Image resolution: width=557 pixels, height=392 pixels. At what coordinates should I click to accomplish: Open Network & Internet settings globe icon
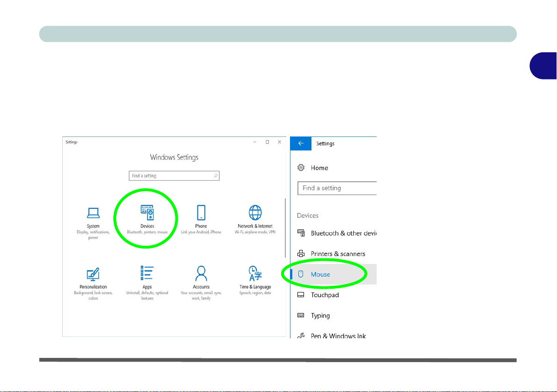255,213
